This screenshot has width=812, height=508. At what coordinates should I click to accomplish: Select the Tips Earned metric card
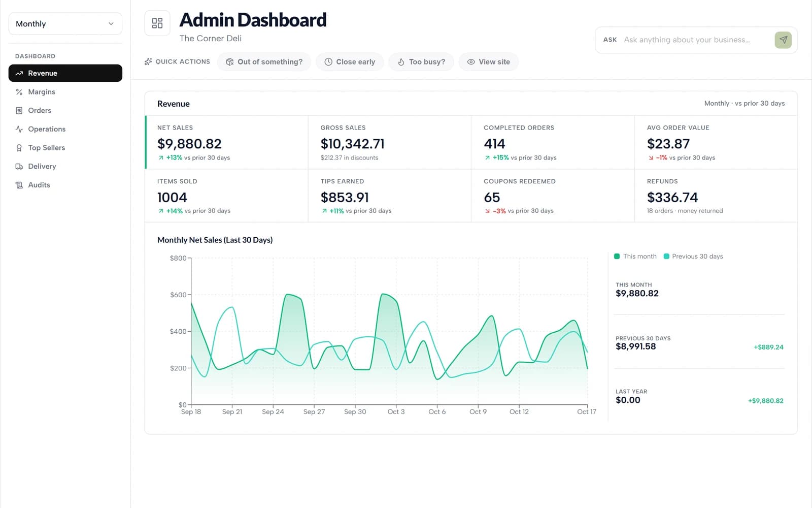tap(390, 196)
